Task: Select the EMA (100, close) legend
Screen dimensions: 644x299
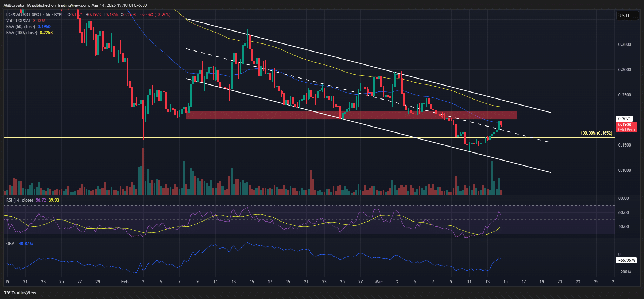Action: [21, 33]
